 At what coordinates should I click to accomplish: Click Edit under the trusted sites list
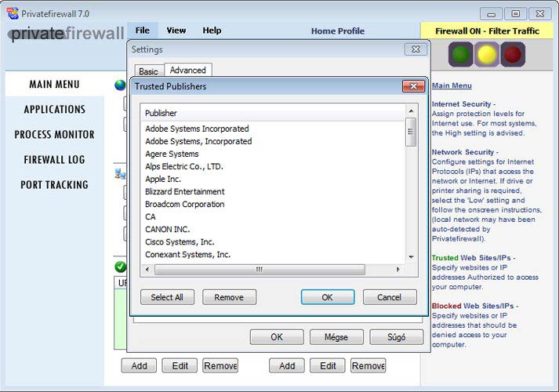pyautogui.click(x=180, y=366)
